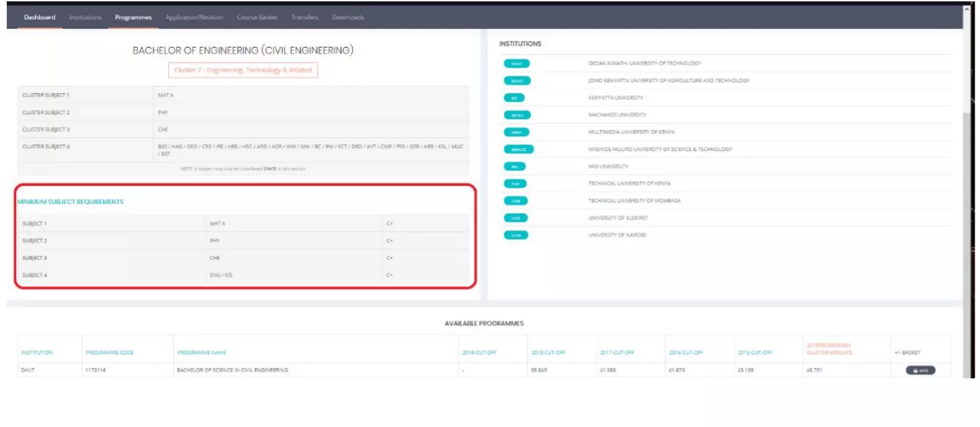Click the UON badge for University of Nairobi

click(515, 235)
